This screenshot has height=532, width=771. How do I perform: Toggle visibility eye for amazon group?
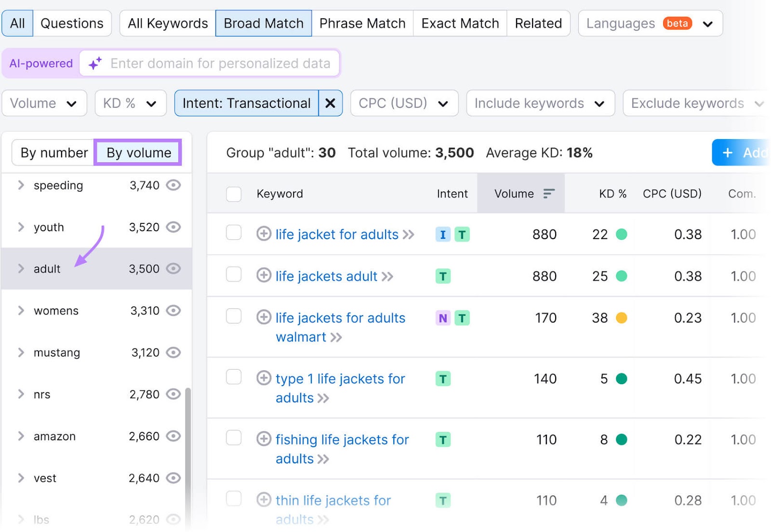(173, 436)
